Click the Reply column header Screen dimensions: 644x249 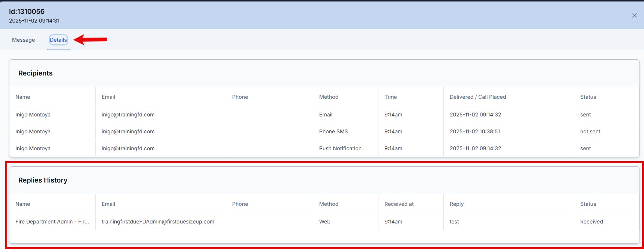456,204
